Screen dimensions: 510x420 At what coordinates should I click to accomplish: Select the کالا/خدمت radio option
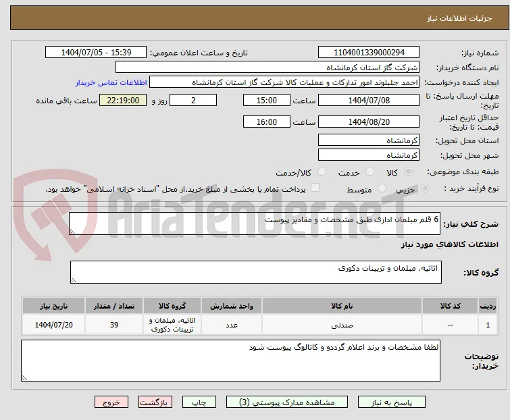322,172
